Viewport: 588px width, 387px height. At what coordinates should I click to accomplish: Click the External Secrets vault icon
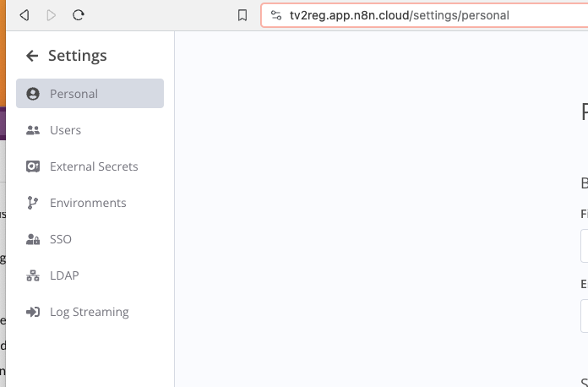coord(33,166)
